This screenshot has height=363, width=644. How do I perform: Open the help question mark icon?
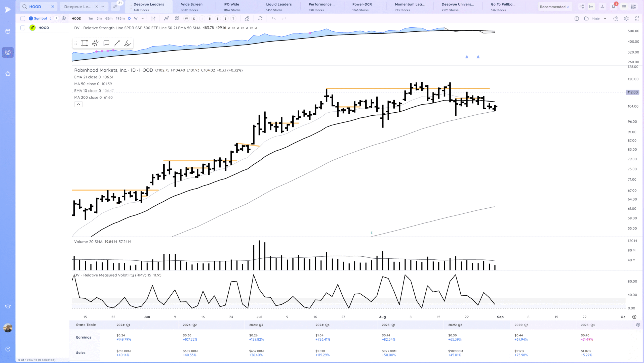pyautogui.click(x=8, y=349)
